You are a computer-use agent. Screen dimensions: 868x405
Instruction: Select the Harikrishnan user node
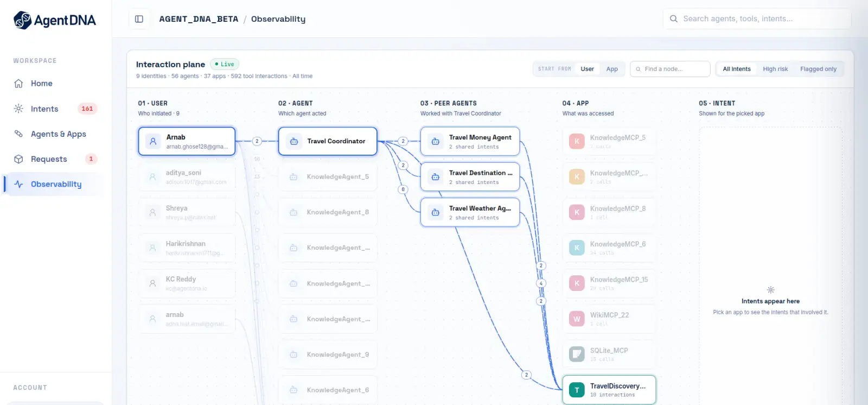click(187, 248)
